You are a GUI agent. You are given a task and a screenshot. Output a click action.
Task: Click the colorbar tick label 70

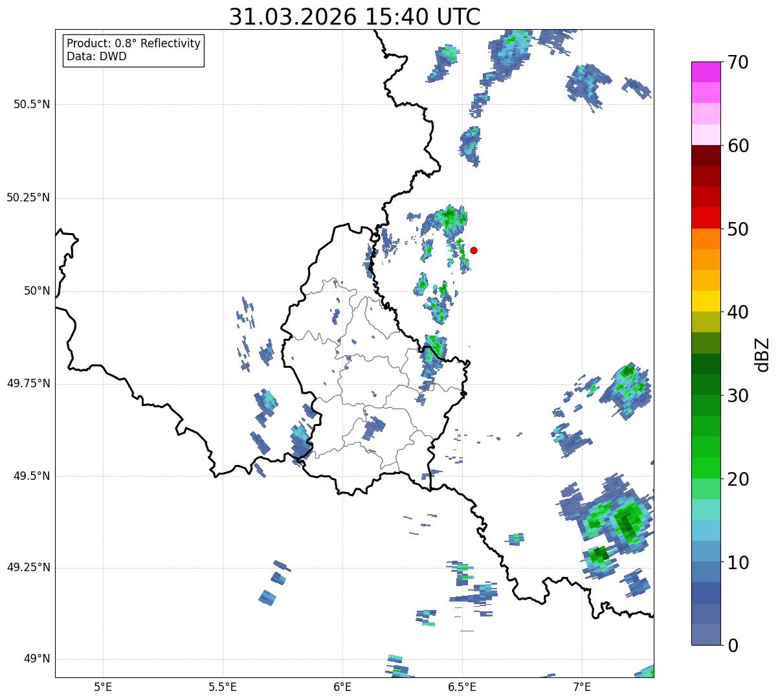738,63
